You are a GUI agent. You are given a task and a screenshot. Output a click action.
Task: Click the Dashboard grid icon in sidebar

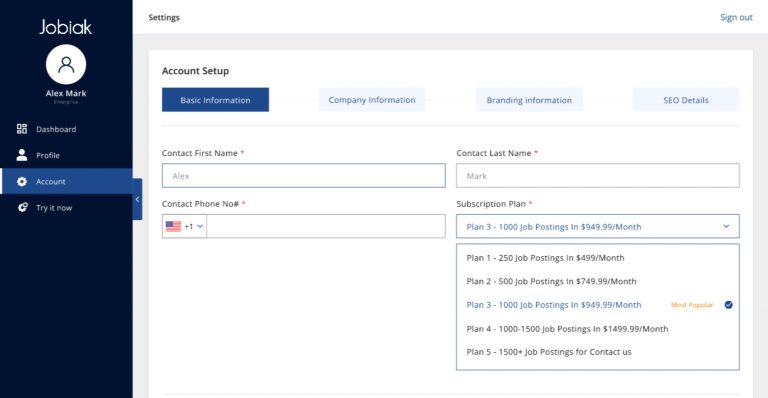pos(22,129)
